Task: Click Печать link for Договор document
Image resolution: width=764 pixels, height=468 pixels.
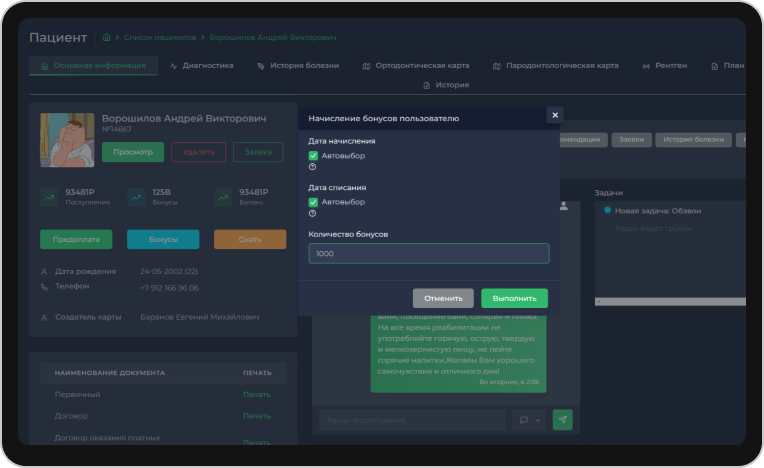Action: click(x=257, y=416)
